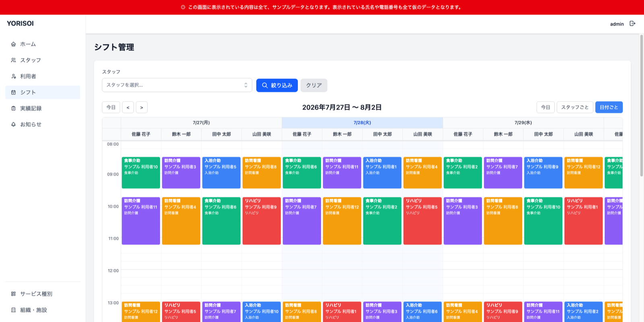This screenshot has width=644, height=322.
Task: Click 佐藤 花子 column under 7/27
Action: pos(141,134)
